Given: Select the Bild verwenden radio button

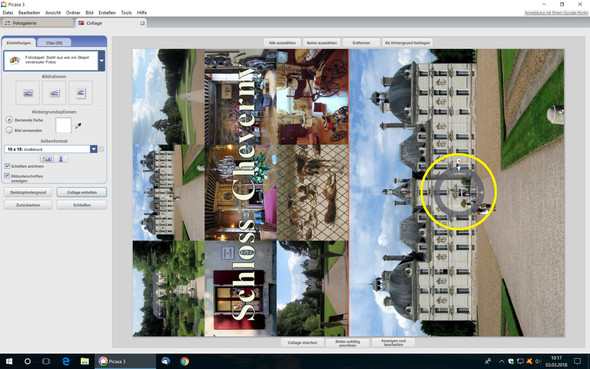Looking at the screenshot, I should coord(9,130).
